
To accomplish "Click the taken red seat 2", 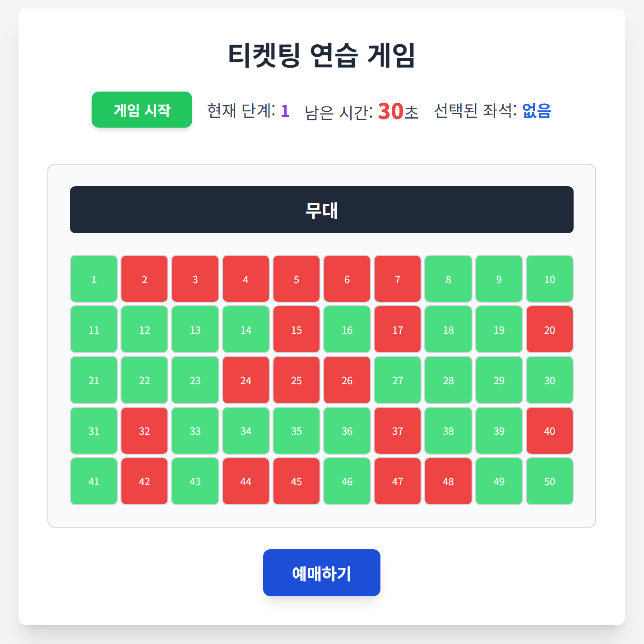I will pyautogui.click(x=144, y=279).
